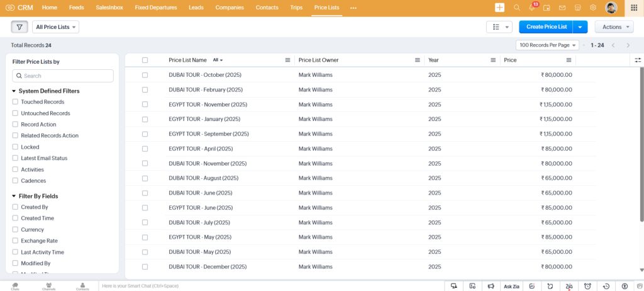Check the Created By field filter

[x=15, y=207]
